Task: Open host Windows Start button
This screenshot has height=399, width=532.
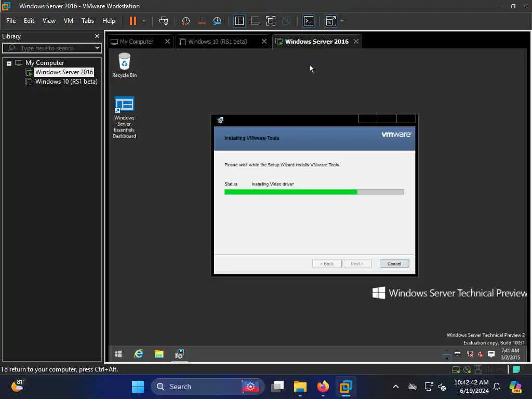Action: (x=138, y=387)
